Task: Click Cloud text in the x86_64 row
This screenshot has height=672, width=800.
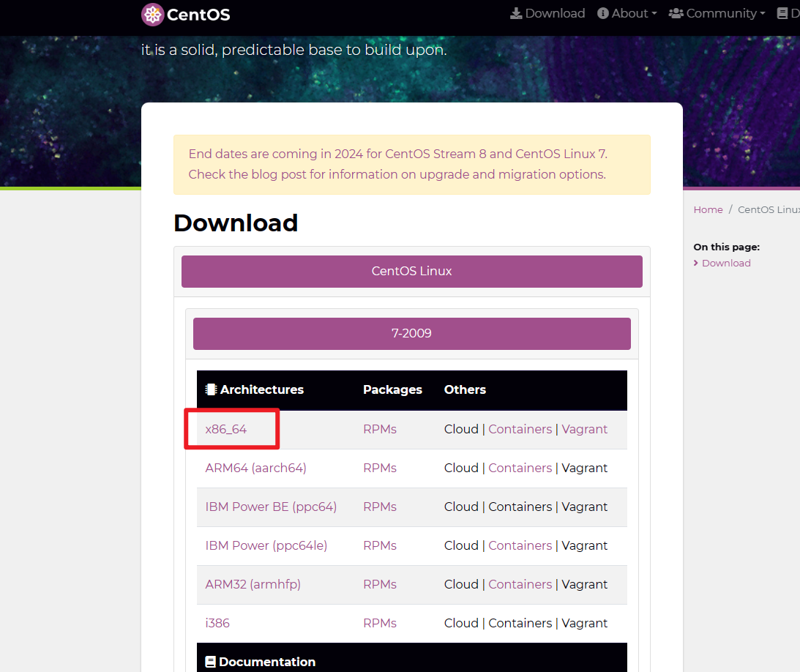Action: tap(461, 429)
